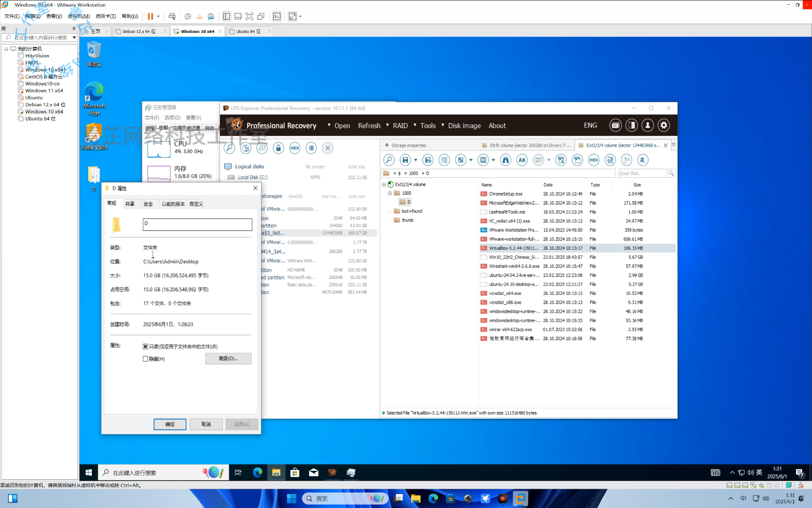Open the UFS tab list dropdown

click(x=673, y=145)
